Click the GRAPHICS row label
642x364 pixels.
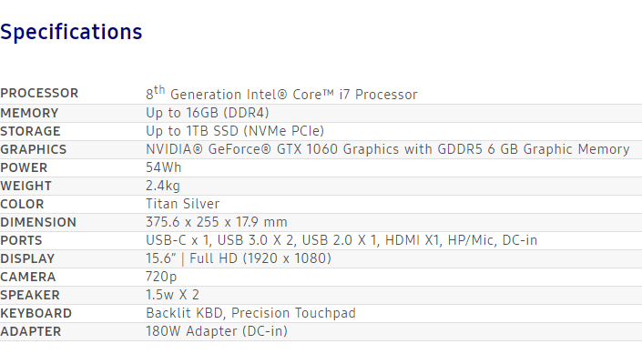[x=34, y=149]
